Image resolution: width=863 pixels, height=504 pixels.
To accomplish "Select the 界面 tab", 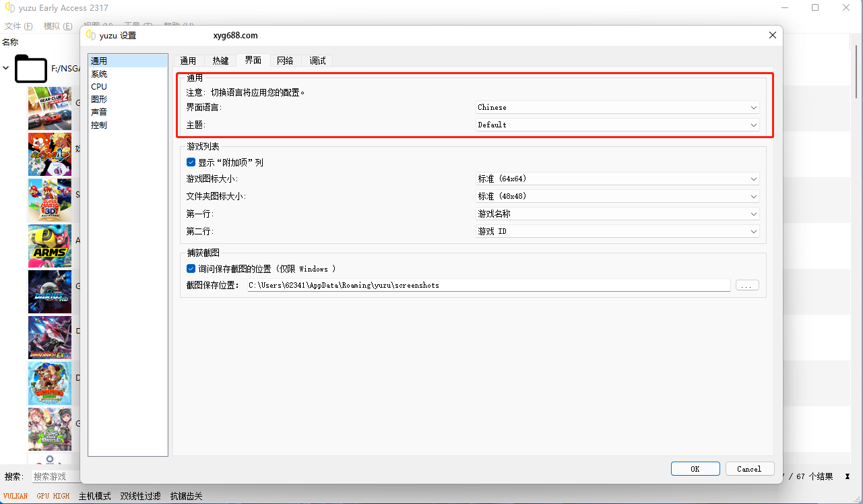I will [x=253, y=60].
